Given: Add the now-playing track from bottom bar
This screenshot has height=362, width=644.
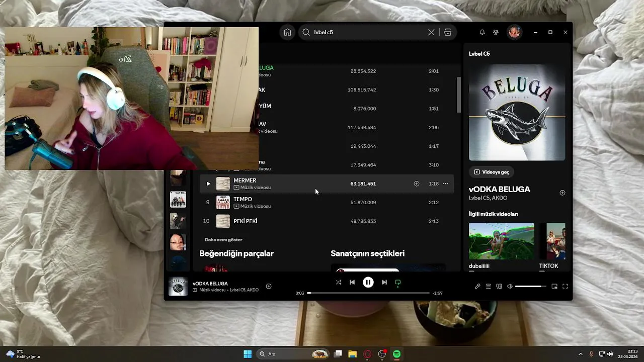Looking at the screenshot, I should tap(269, 286).
